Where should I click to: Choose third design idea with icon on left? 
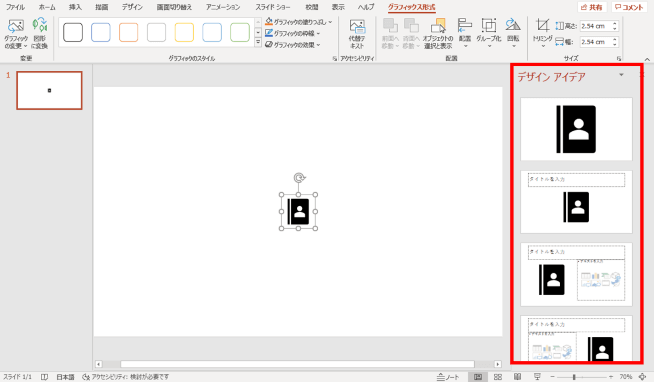[576, 274]
